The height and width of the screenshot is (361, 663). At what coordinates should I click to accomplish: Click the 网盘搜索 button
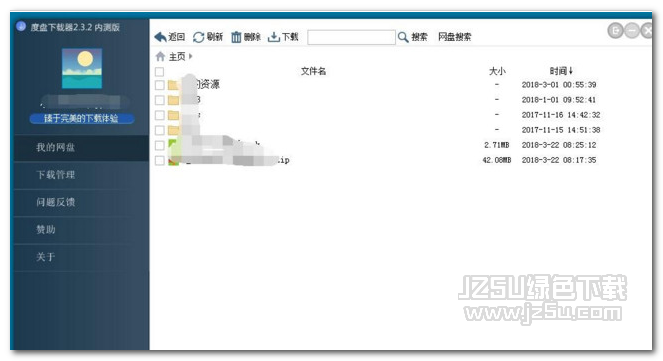point(455,37)
